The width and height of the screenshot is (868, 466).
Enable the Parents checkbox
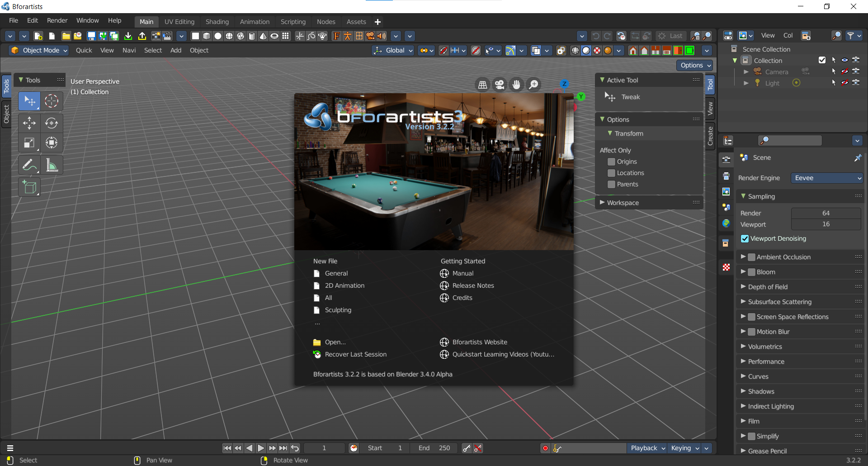pyautogui.click(x=611, y=184)
